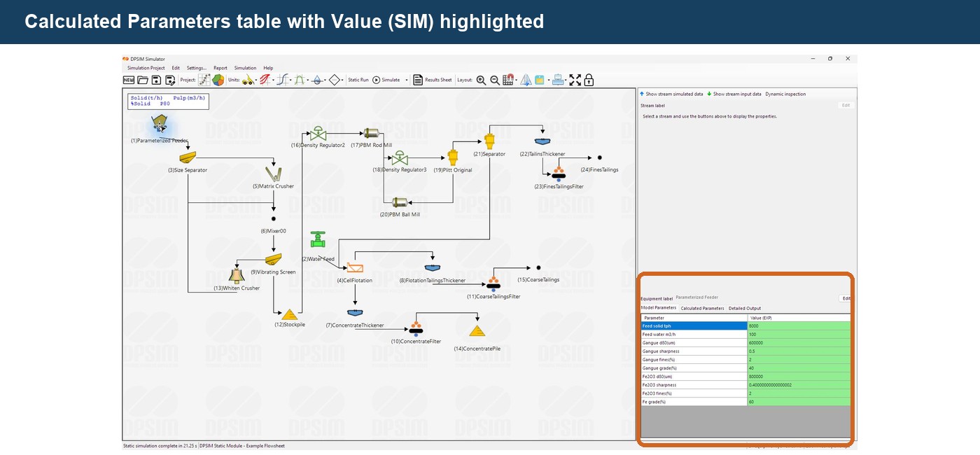Select the TailinsThickener unit icon
Image resolution: width=980 pixels, height=455 pixels.
(542, 142)
